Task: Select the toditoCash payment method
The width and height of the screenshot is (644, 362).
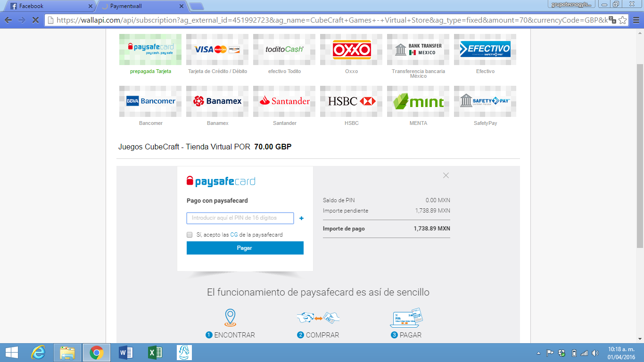Action: [x=284, y=49]
